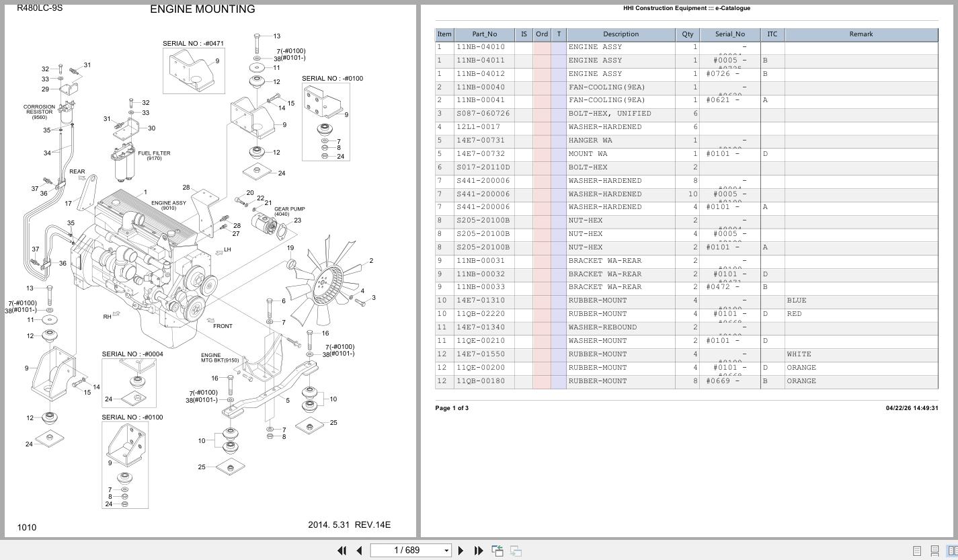Select part number 11NB-04011
This screenshot has height=560, width=958.
pyautogui.click(x=481, y=61)
